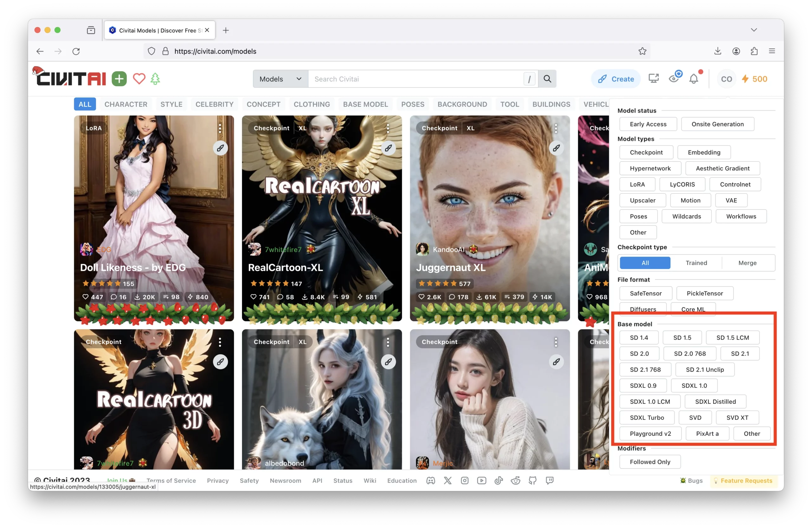Viewport: 812px width, 528px height.
Task: Open Bugs link in footer
Action: pos(691,480)
